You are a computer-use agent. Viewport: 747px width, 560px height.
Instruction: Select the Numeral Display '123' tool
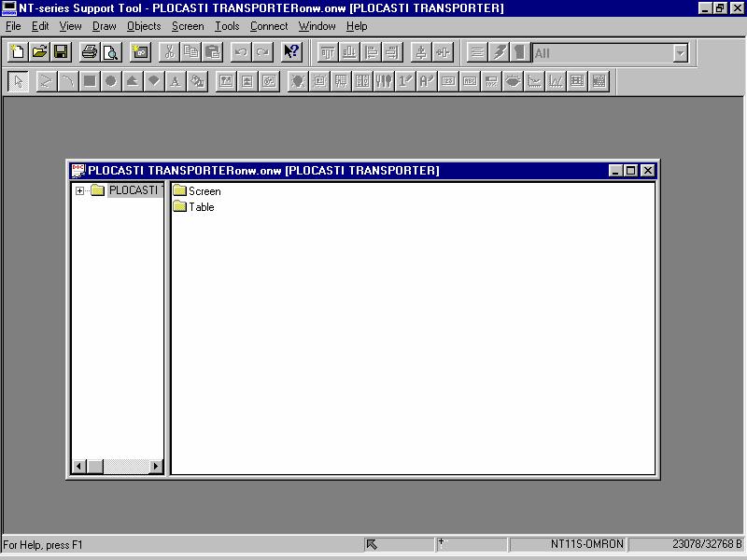pos(448,81)
